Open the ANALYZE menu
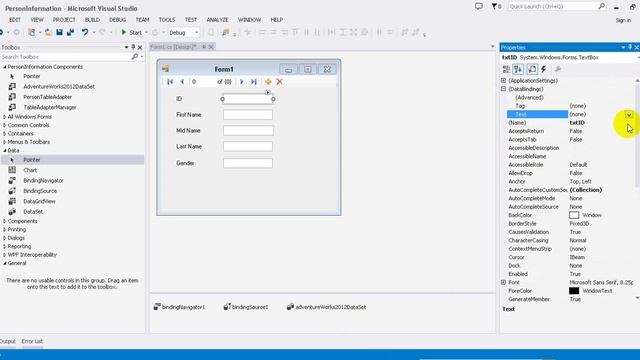 click(217, 20)
